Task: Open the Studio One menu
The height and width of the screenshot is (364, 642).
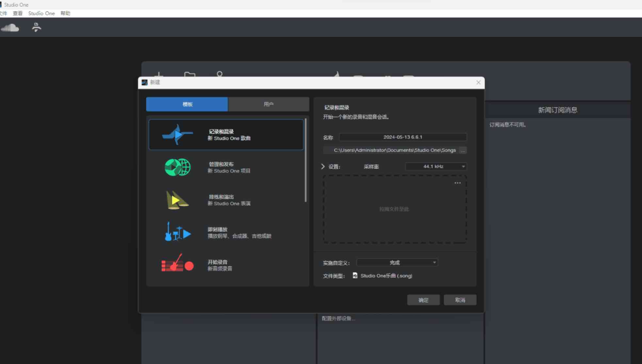Action: pos(41,13)
